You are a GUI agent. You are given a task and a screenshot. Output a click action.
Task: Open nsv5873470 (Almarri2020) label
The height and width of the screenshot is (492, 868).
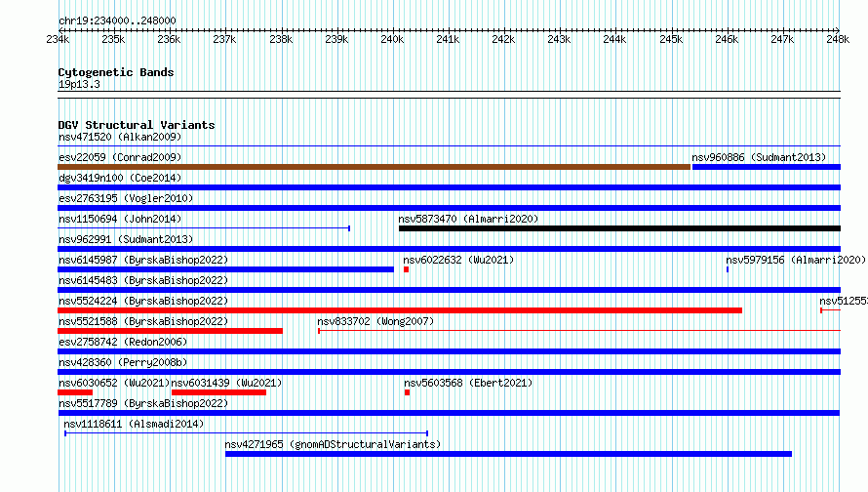468,219
